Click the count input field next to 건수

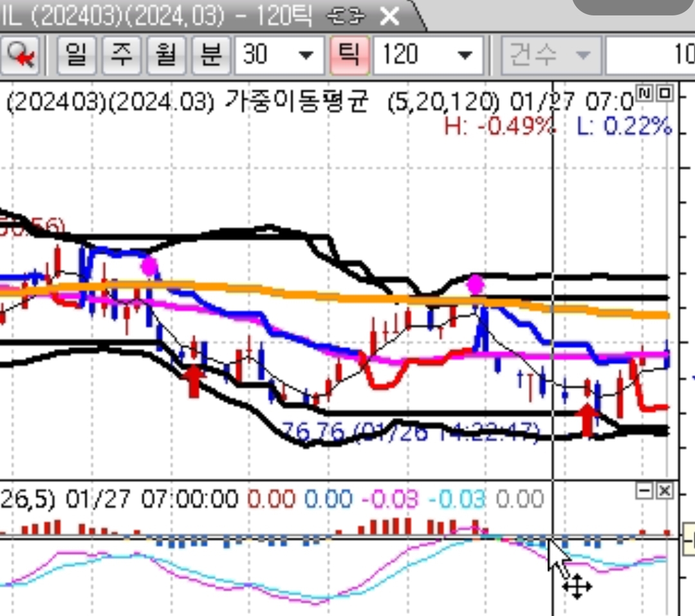650,56
